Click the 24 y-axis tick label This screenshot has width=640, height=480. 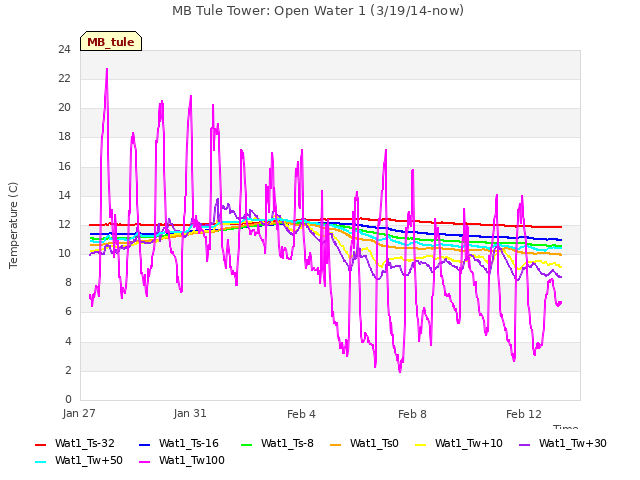pyautogui.click(x=65, y=50)
